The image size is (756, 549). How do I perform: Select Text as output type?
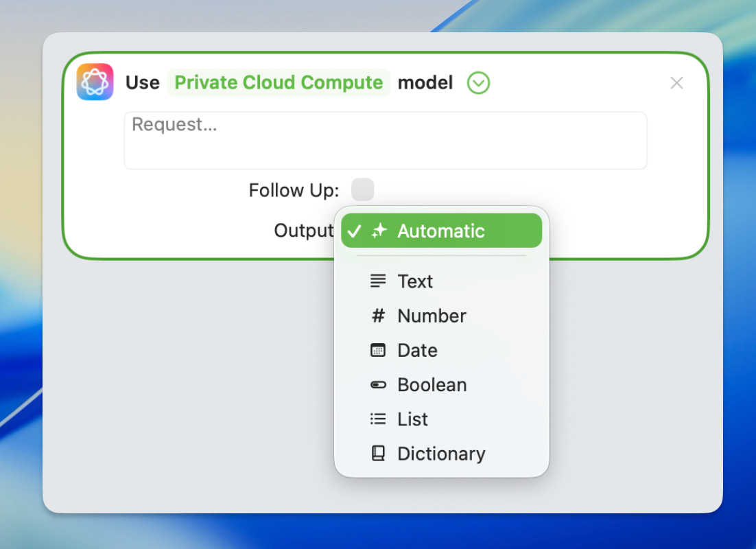point(441,281)
